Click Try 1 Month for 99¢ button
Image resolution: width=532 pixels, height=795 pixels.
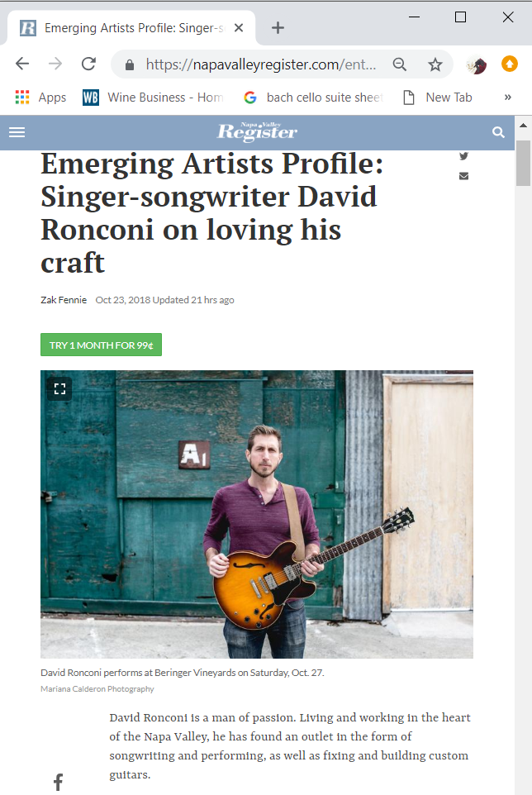pos(102,345)
